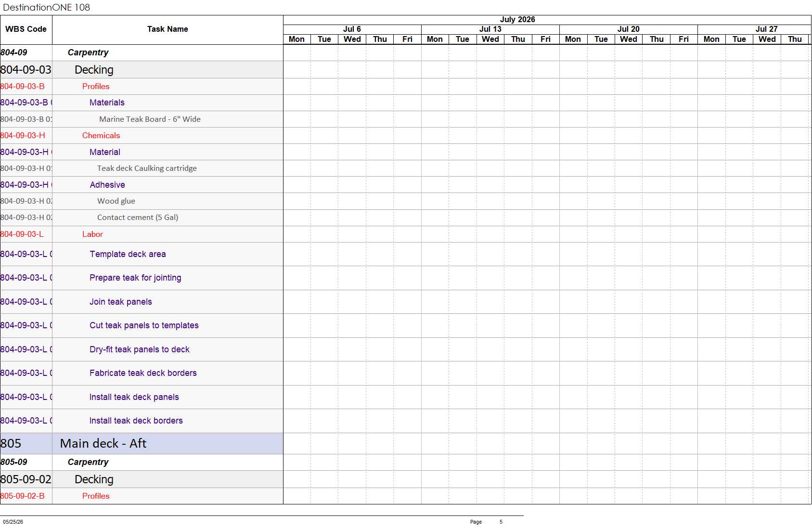
Task: Select the Jul 27 week header
Action: pyautogui.click(x=766, y=29)
